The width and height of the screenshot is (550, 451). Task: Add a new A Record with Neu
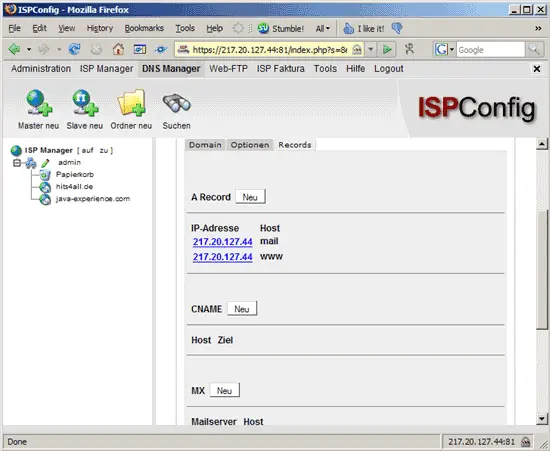[250, 197]
